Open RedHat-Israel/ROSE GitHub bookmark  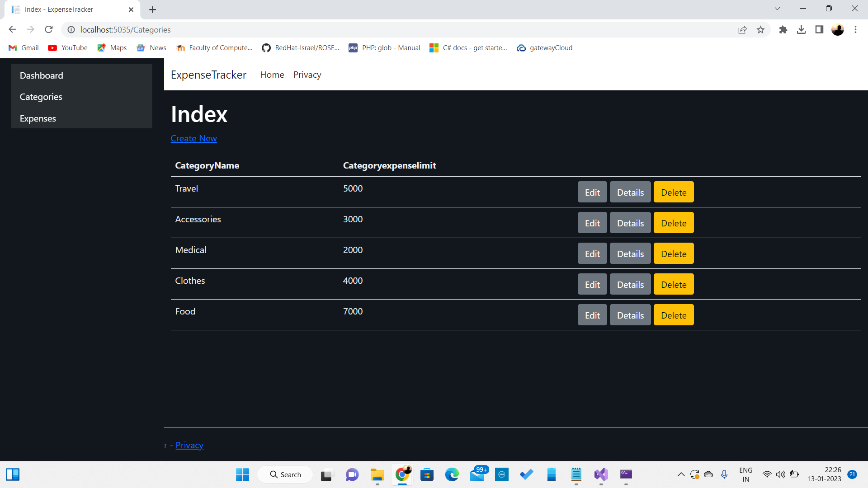[301, 48]
